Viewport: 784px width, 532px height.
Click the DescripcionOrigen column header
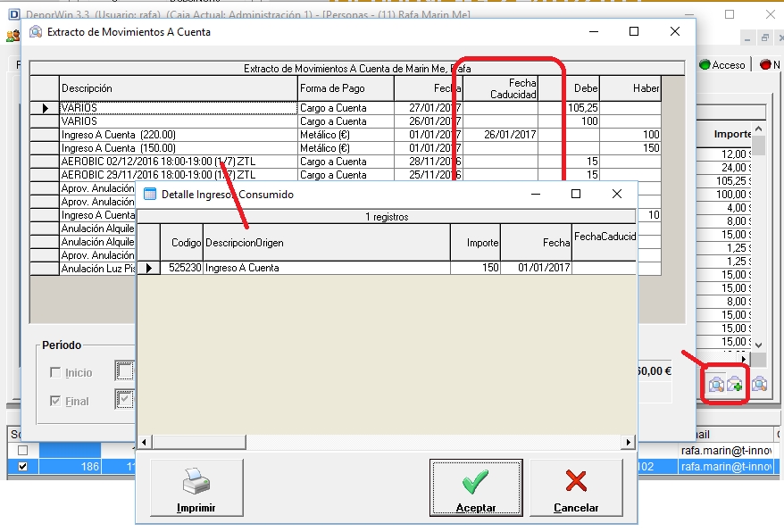click(x=327, y=243)
